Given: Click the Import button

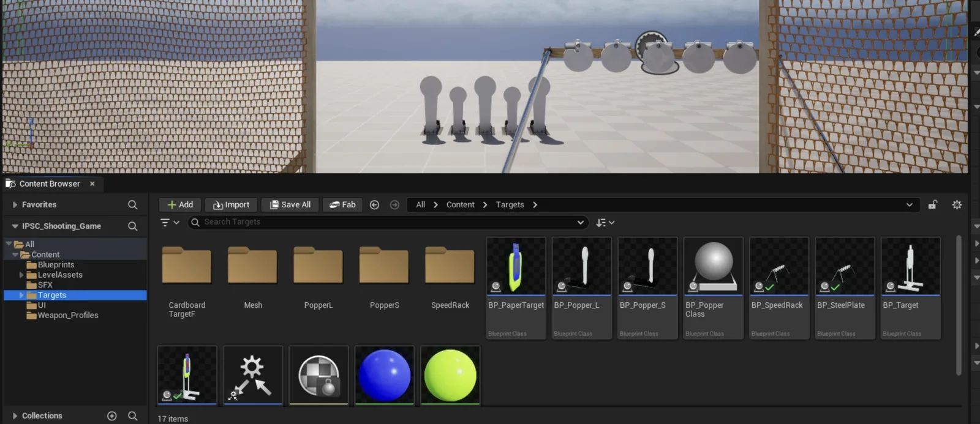Looking at the screenshot, I should tap(231, 205).
